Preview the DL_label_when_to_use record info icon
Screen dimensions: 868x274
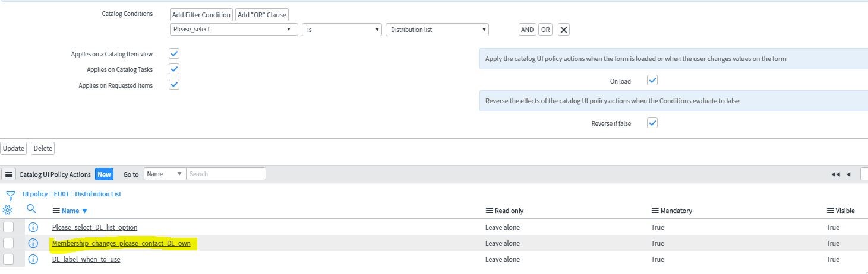click(x=33, y=259)
